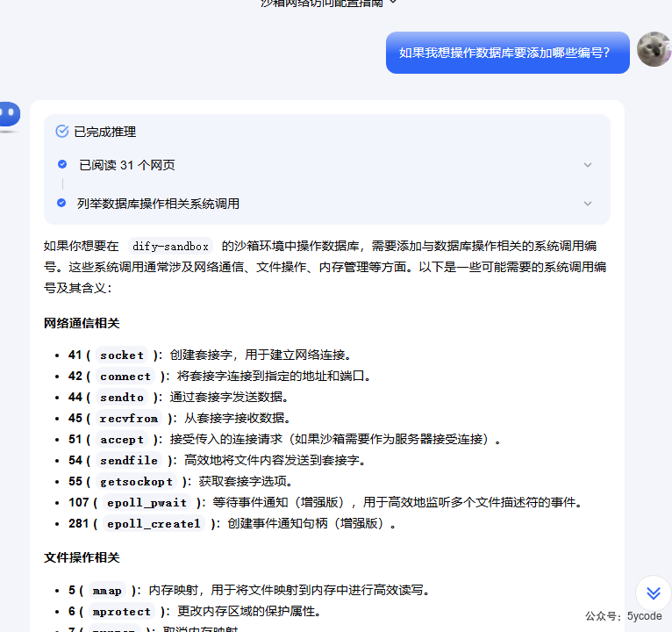Click the '网络通信相关' heading
Screen dimensions: 672x632
(82, 323)
